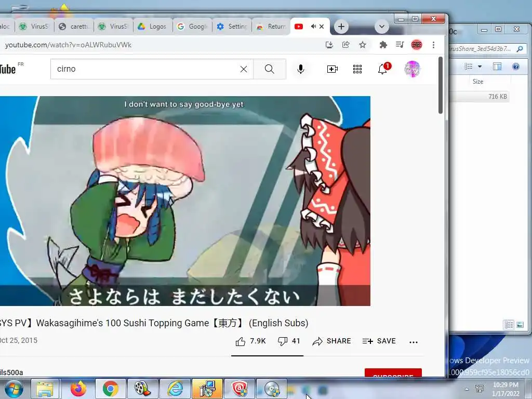Switch to the Logos tab

pos(153,26)
